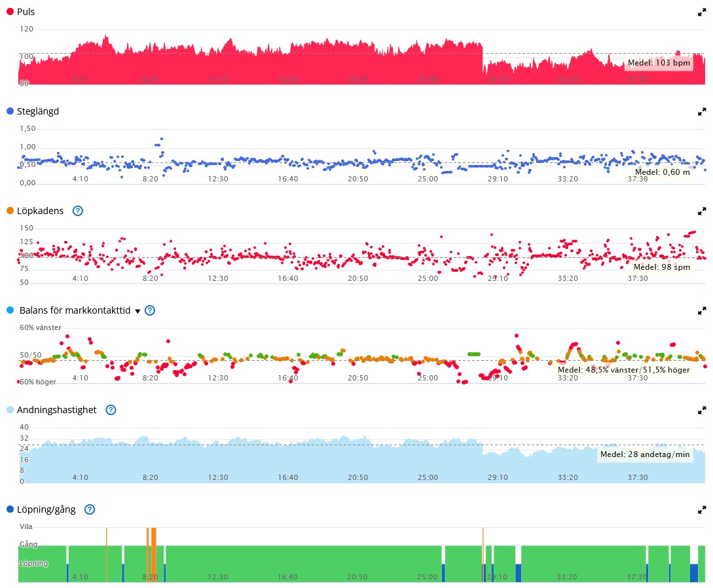The width and height of the screenshot is (713, 588).
Task: Click the 'Medel: 0,60 m' label
Action: tap(662, 172)
